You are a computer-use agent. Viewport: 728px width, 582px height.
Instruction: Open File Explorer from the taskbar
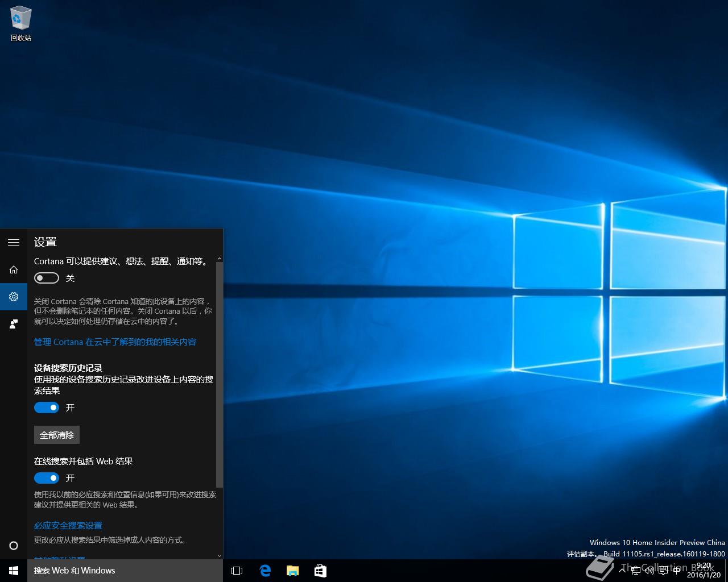tap(293, 571)
